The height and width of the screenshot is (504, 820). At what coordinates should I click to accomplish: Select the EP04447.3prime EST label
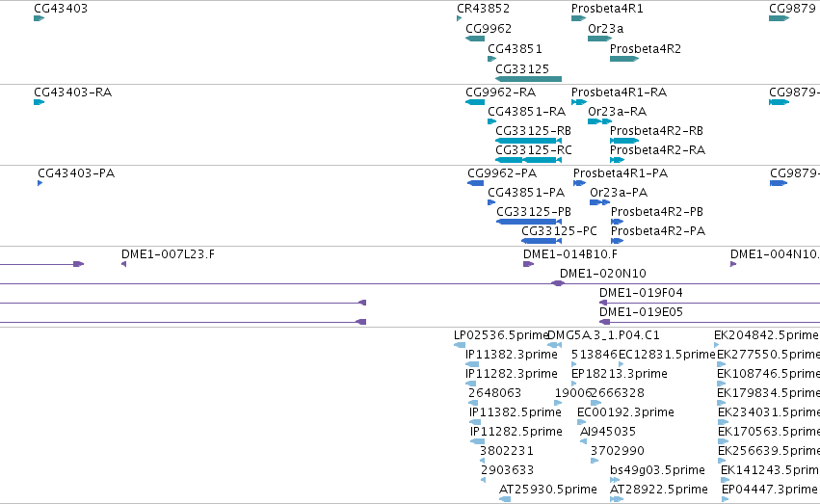(x=769, y=490)
